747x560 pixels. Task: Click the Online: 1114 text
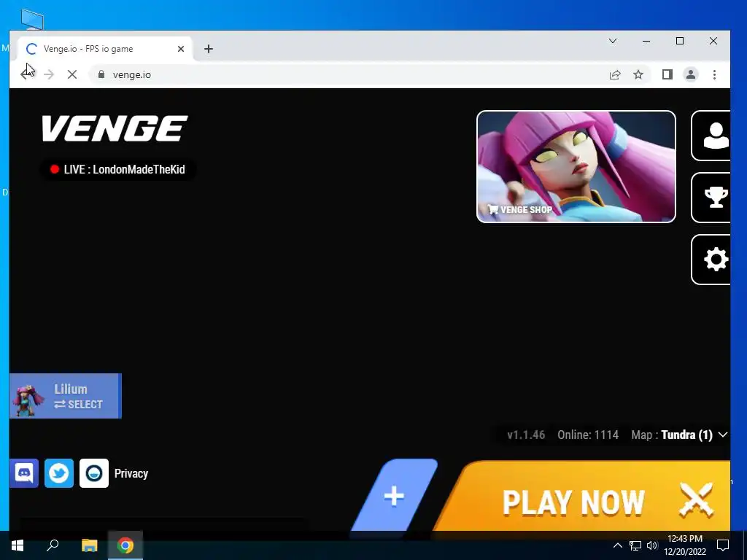coord(588,435)
